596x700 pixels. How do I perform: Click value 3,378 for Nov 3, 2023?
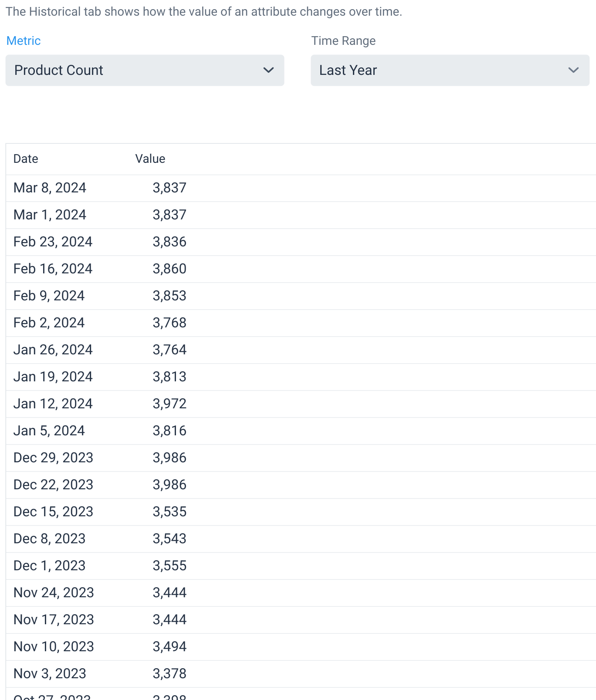pos(169,674)
